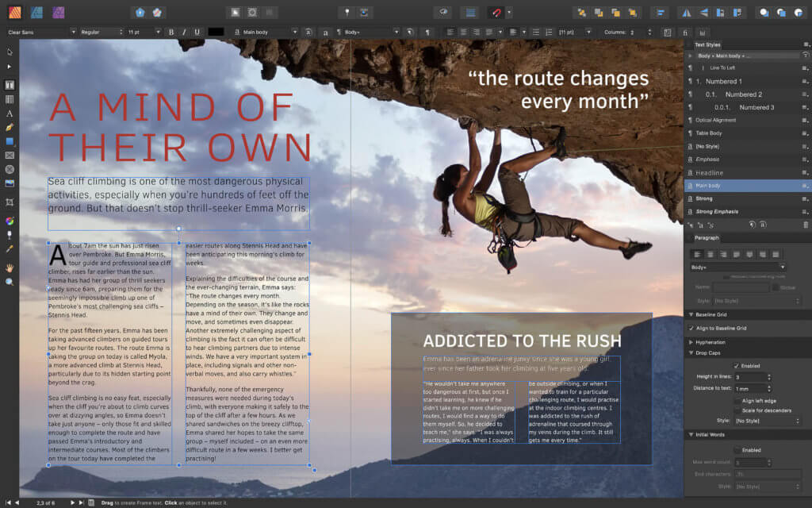Apply the Strong Emphasis text style
Screen dimensions: 812x508
click(x=716, y=211)
